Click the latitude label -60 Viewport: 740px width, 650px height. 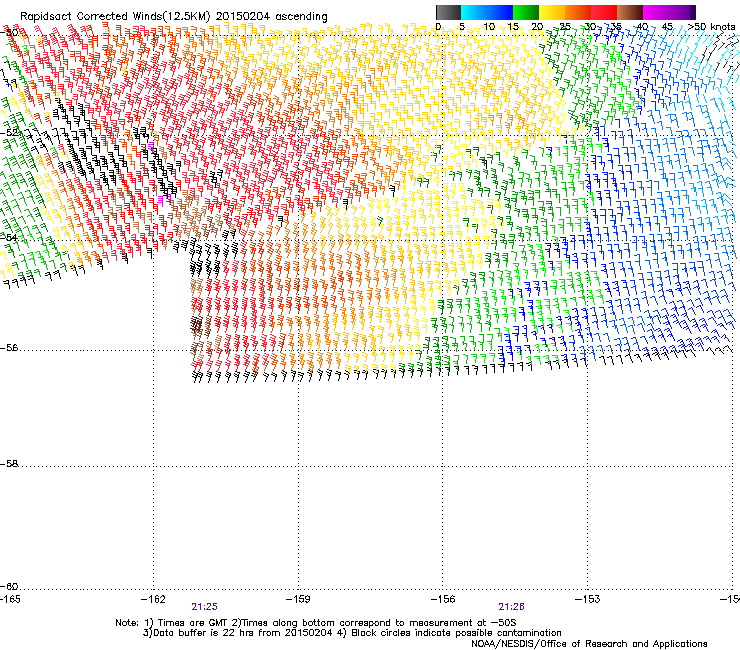9,587
